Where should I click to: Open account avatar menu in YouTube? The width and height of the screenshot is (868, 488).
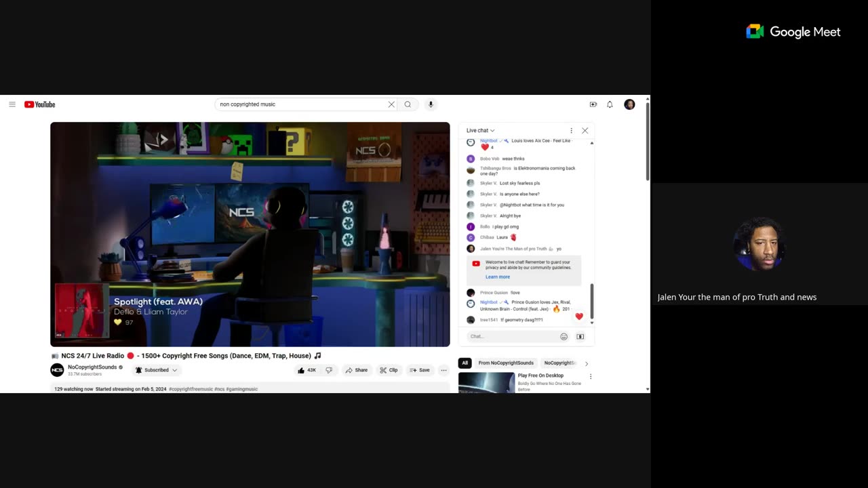click(629, 104)
